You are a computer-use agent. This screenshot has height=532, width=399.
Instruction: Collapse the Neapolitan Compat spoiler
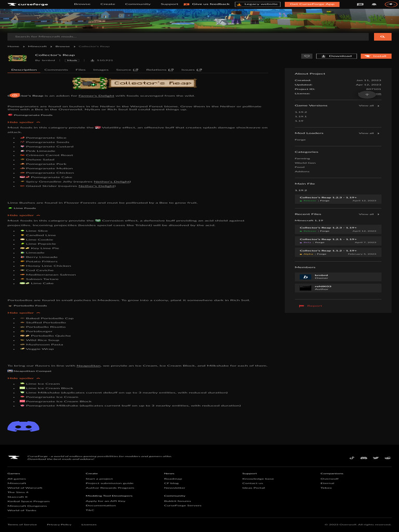tap(24, 378)
